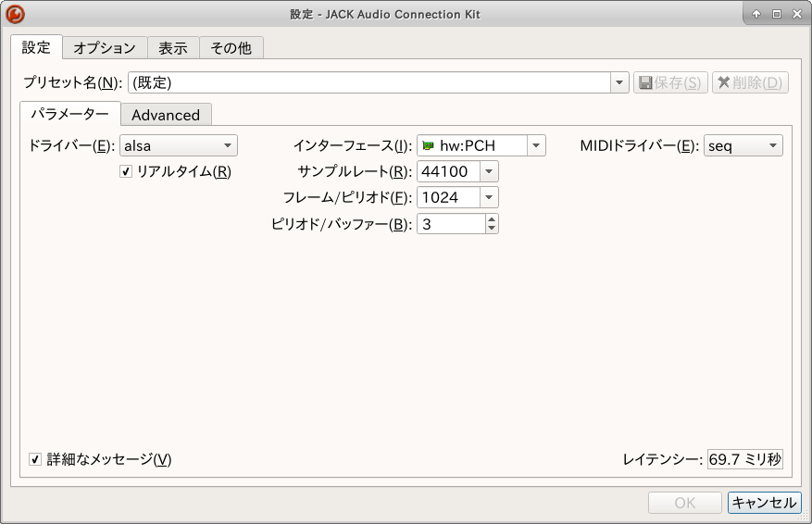
Task: Open the フレーム/ピリオド 1024 dropdown
Action: pos(489,197)
